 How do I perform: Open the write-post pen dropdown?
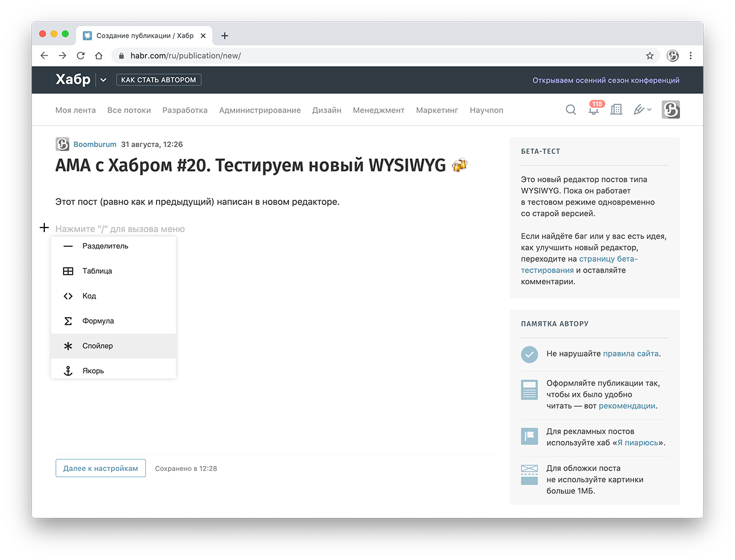(x=642, y=110)
